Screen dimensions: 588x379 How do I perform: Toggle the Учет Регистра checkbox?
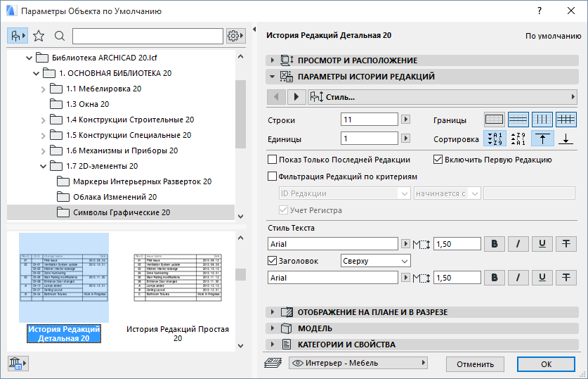(x=284, y=210)
